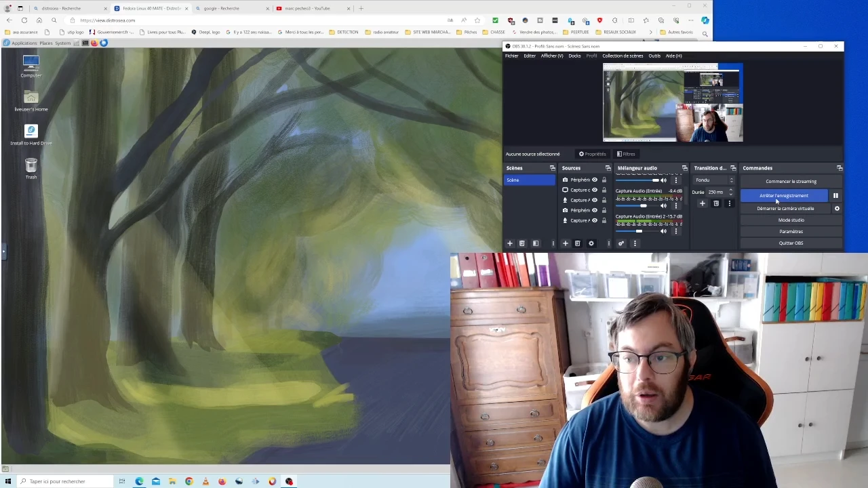The image size is (868, 488).
Task: Open audio mixer toolbar three-dot menu
Action: [x=635, y=243]
